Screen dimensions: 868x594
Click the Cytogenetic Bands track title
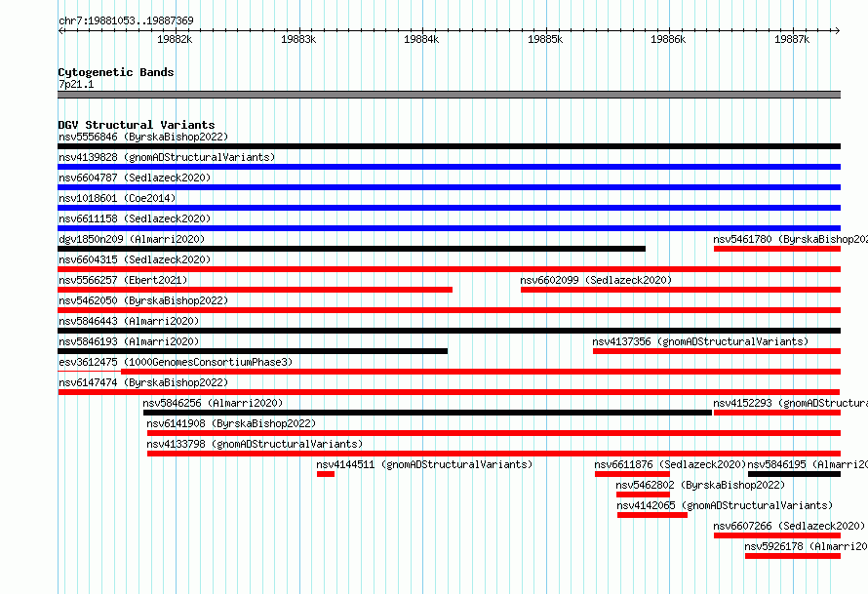116,72
